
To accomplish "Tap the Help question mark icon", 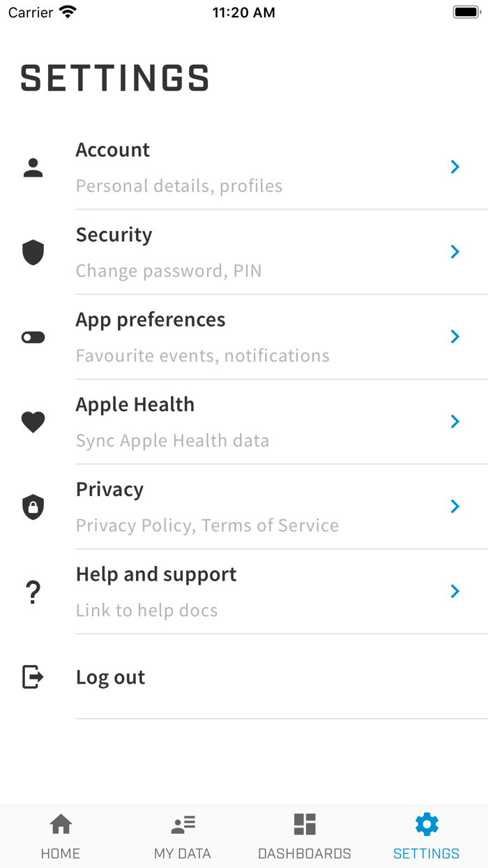I will 33,592.
